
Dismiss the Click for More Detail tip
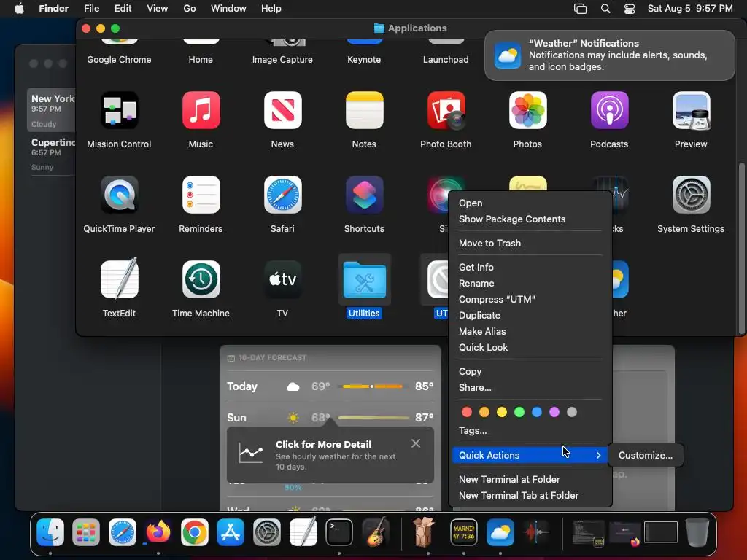pos(415,443)
